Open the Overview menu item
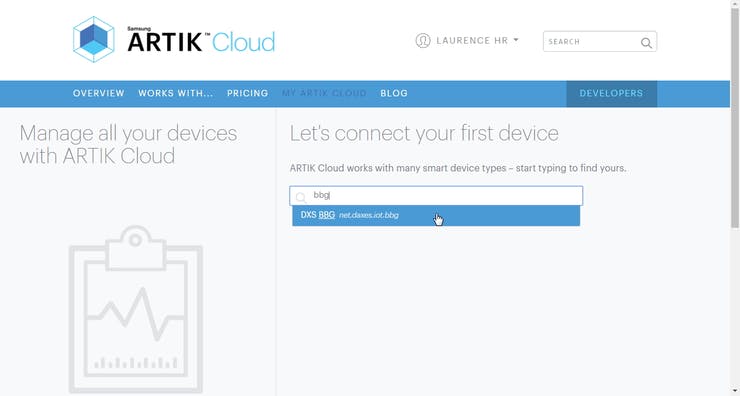Screen dimensions: 740x396 click(99, 93)
